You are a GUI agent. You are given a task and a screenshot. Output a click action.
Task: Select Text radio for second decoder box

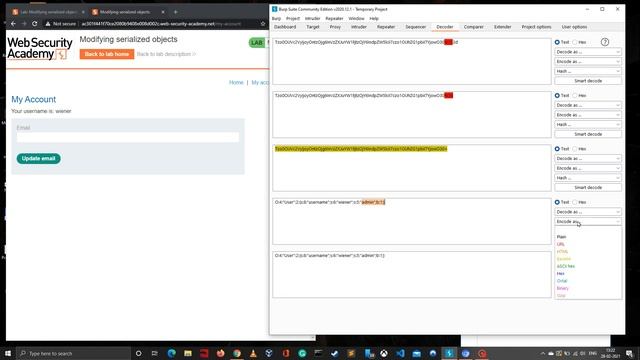coord(557,96)
